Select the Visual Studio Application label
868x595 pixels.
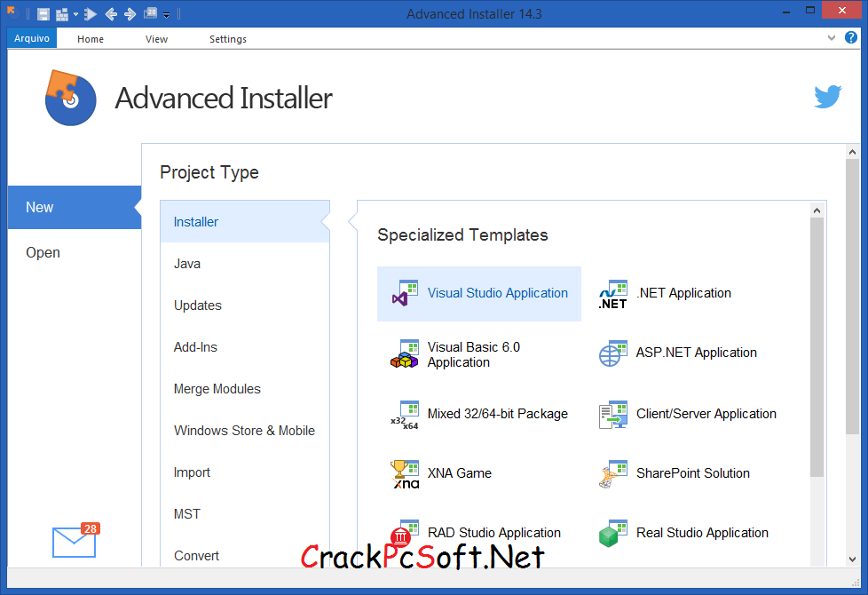point(498,293)
